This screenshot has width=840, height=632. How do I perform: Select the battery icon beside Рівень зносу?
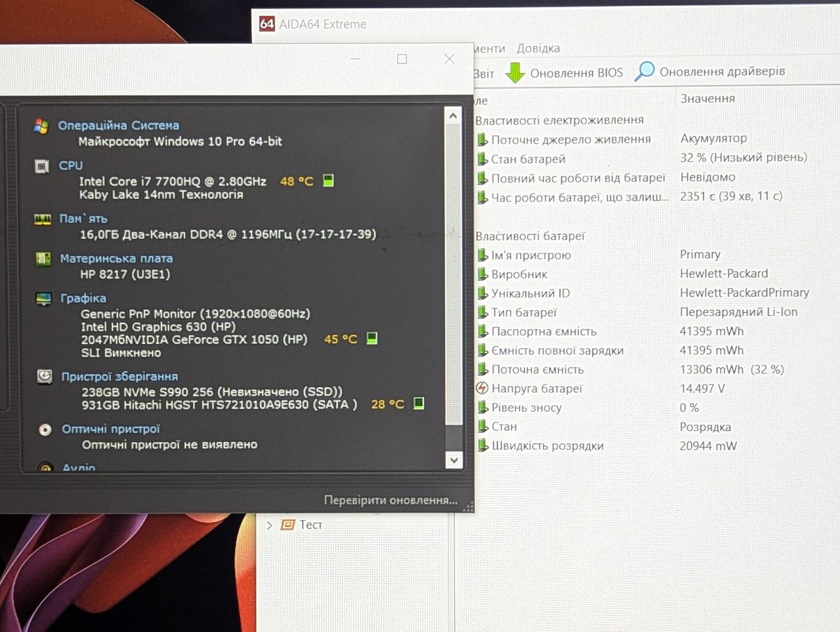pyautogui.click(x=482, y=408)
